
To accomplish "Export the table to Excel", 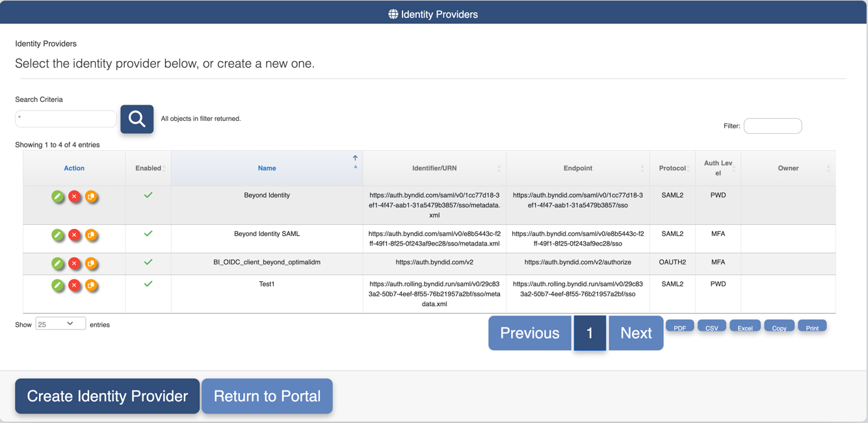I will (745, 327).
